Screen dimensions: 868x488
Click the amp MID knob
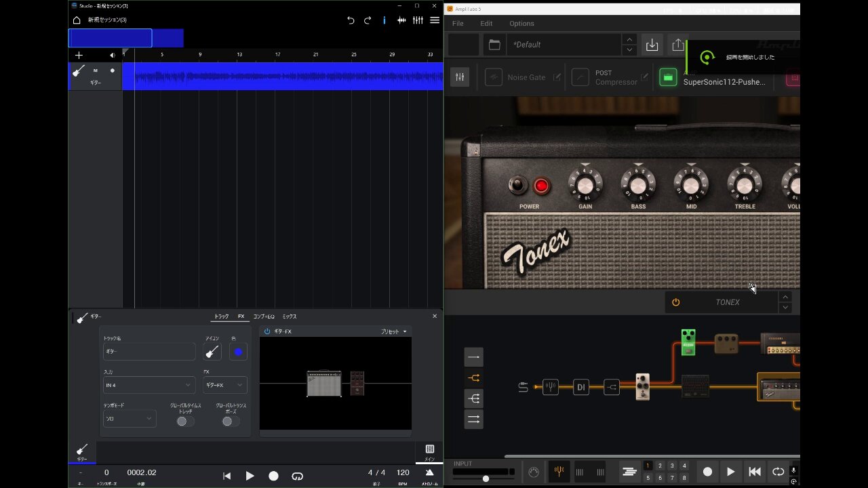coord(691,184)
